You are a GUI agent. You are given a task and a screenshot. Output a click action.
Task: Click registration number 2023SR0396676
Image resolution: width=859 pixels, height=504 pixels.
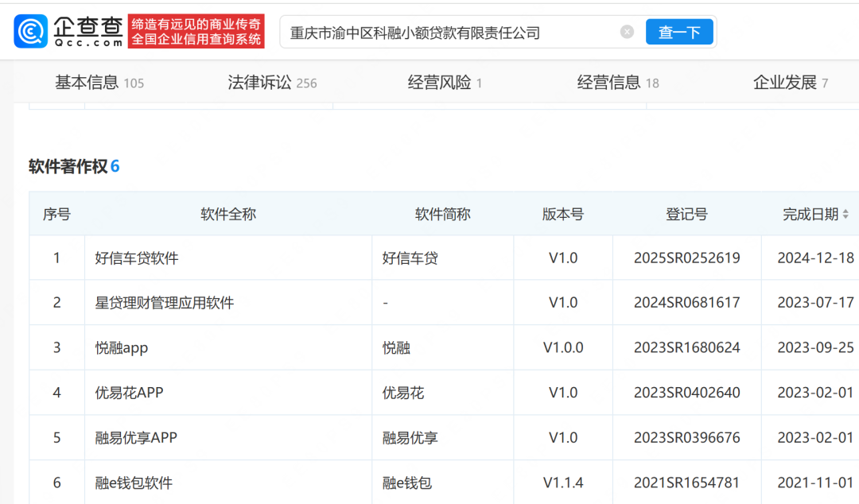pos(687,438)
